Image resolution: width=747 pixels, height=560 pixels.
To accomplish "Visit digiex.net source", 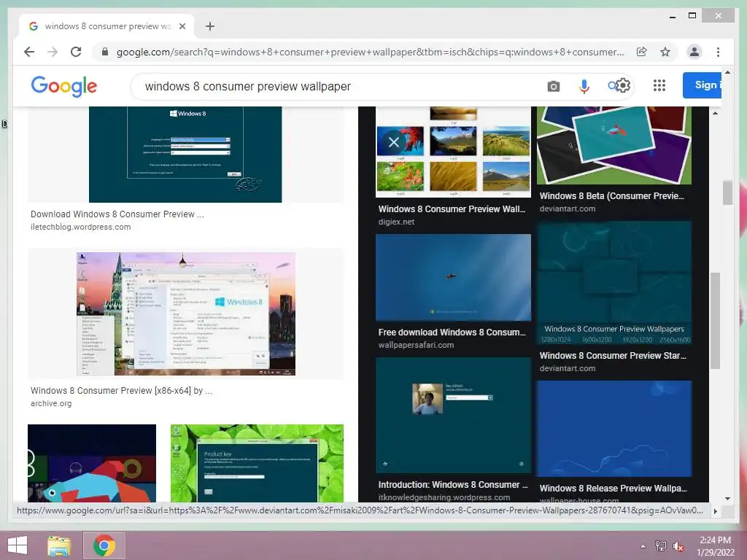I will click(396, 222).
